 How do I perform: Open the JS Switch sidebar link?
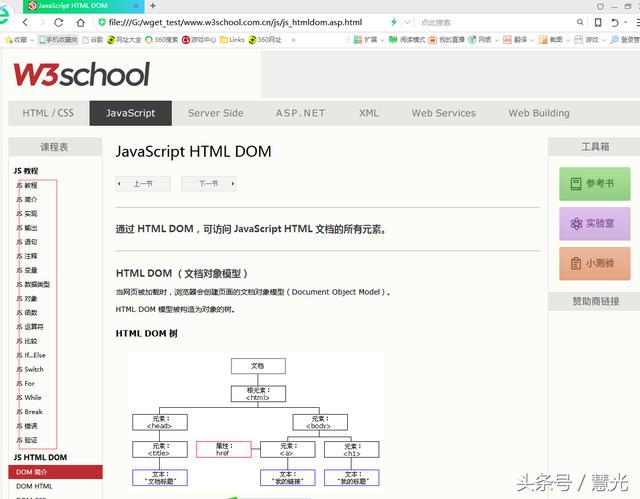tap(30, 369)
